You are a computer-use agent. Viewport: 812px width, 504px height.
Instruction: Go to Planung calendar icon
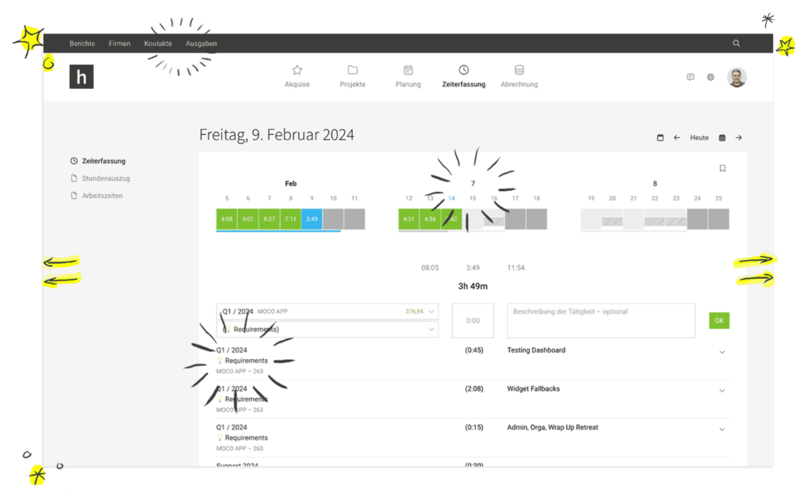click(x=408, y=70)
